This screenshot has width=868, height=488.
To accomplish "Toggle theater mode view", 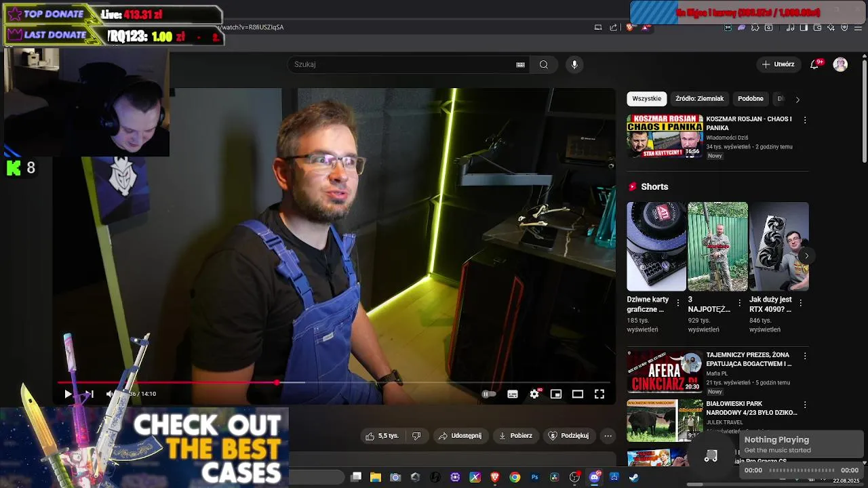I will pos(578,394).
